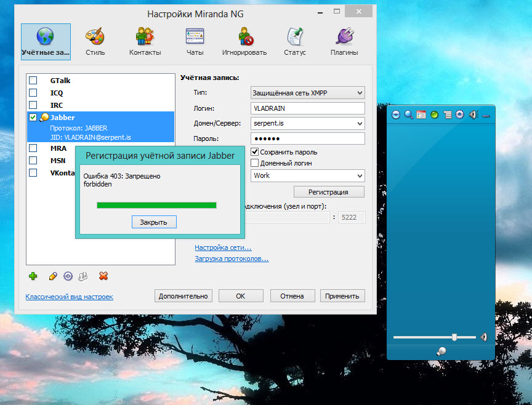Minimize the contact list with the dash icon
Image resolution: width=532 pixels, height=405 pixels.
point(486,116)
